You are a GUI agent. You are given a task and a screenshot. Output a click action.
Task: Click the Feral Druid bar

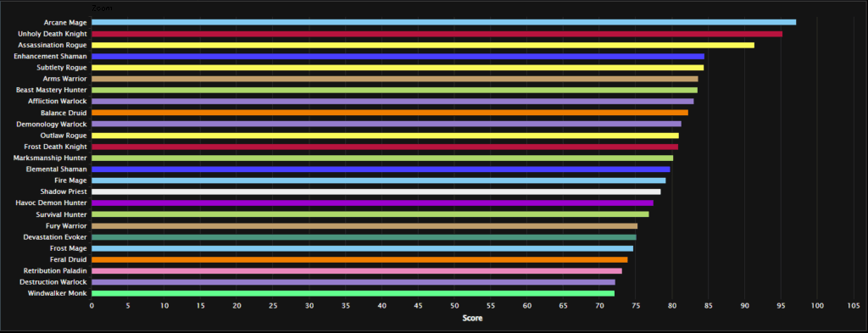[359, 259]
